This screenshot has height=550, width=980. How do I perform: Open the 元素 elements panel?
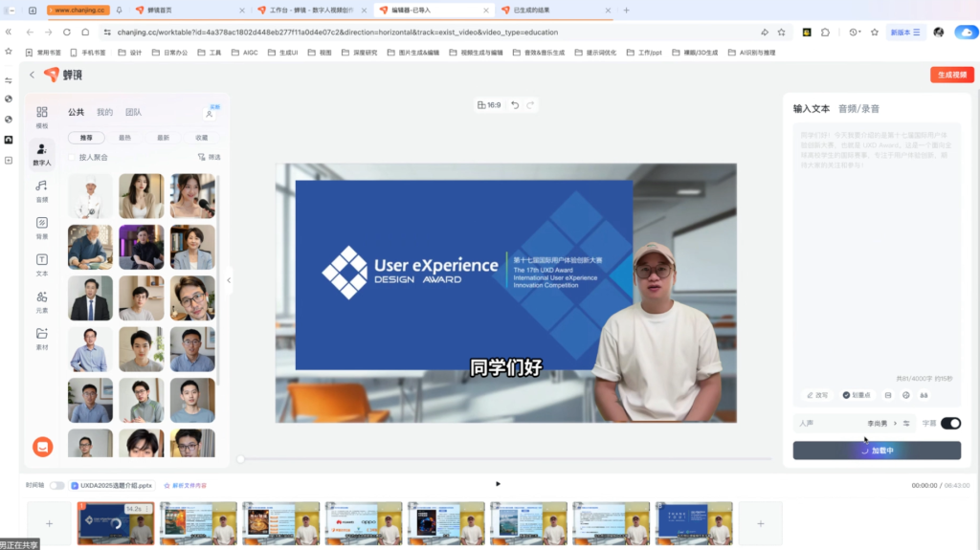coord(41,301)
